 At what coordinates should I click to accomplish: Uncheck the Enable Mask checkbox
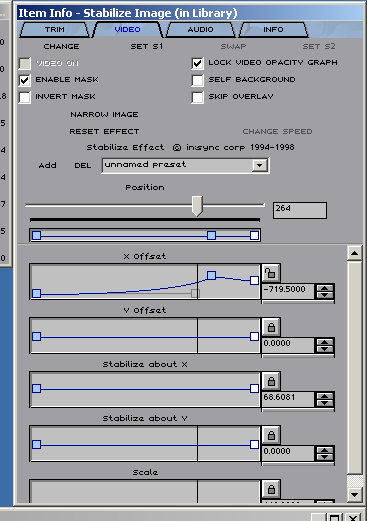pyautogui.click(x=24, y=80)
